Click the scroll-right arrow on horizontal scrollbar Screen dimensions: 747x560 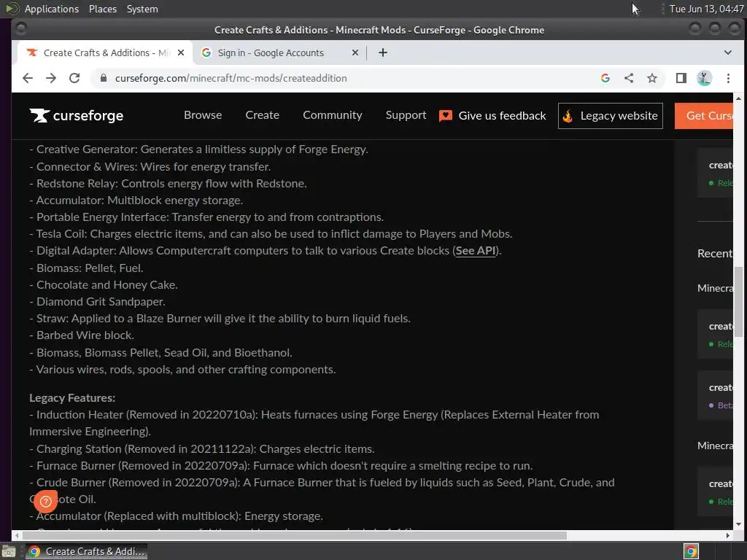point(727,535)
